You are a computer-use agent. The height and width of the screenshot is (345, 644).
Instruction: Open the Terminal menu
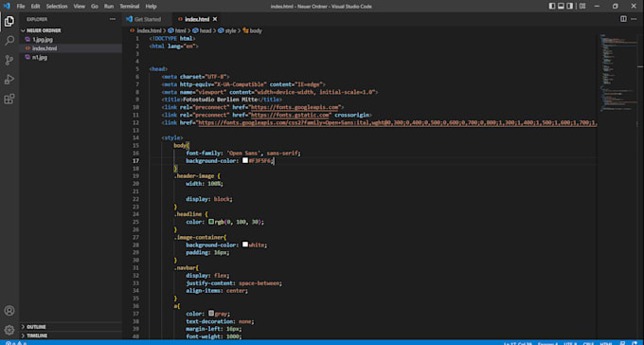[x=130, y=7]
